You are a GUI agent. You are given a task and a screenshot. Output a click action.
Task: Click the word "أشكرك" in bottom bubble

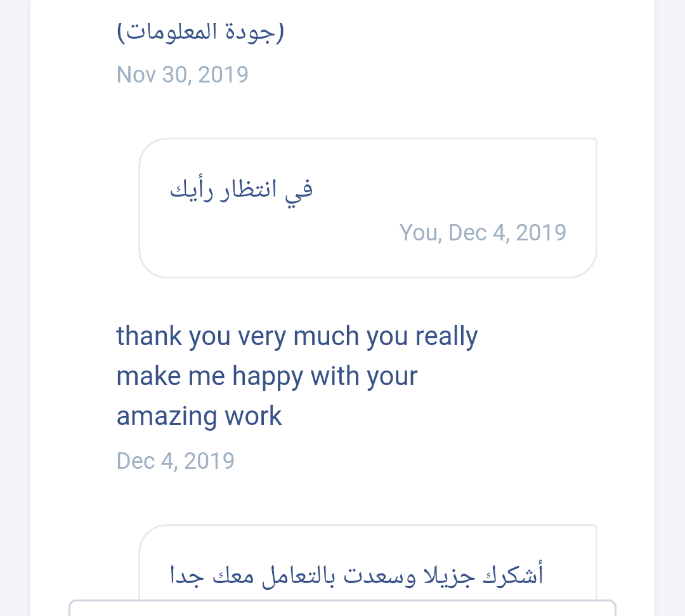514,575
